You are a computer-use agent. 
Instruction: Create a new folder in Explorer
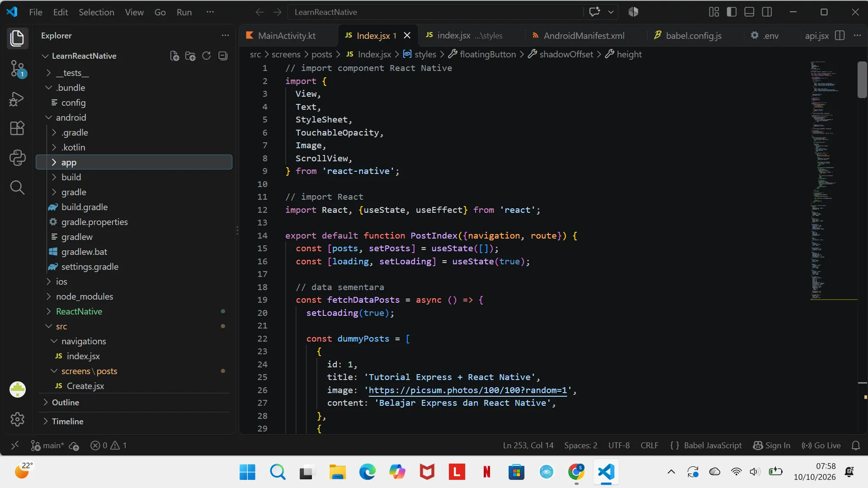[x=190, y=56]
